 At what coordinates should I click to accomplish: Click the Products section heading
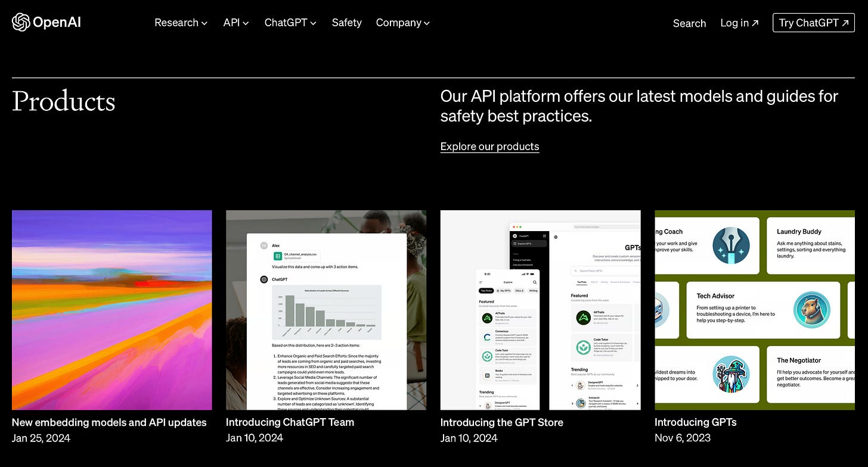[x=63, y=101]
